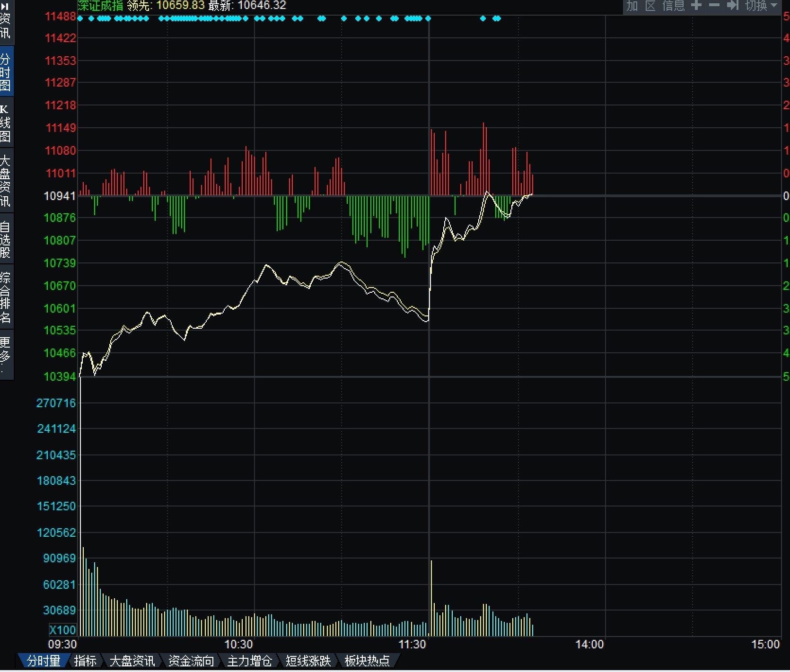
Task: Click the plus zoom-in icon
Action: click(x=696, y=6)
